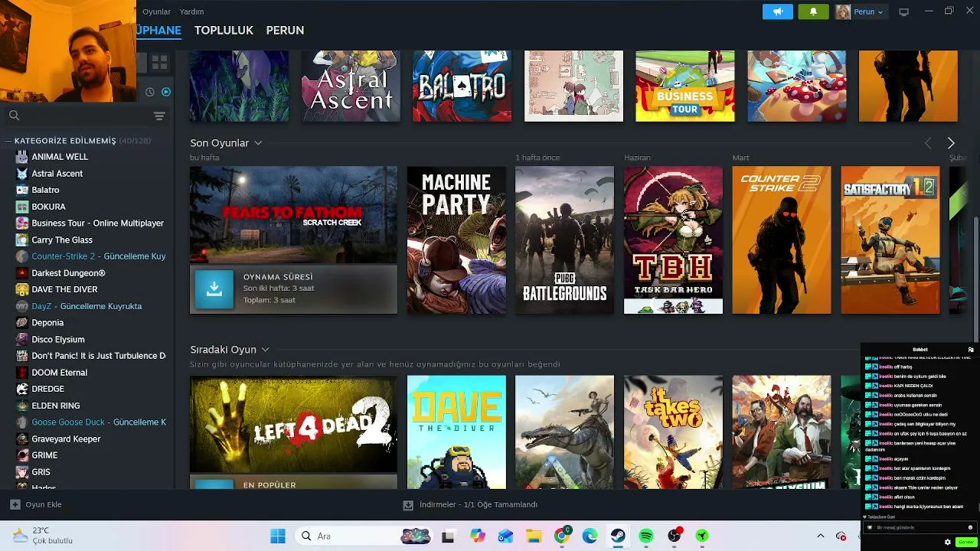
Task: Open the Machine Party game cover
Action: 456,240
